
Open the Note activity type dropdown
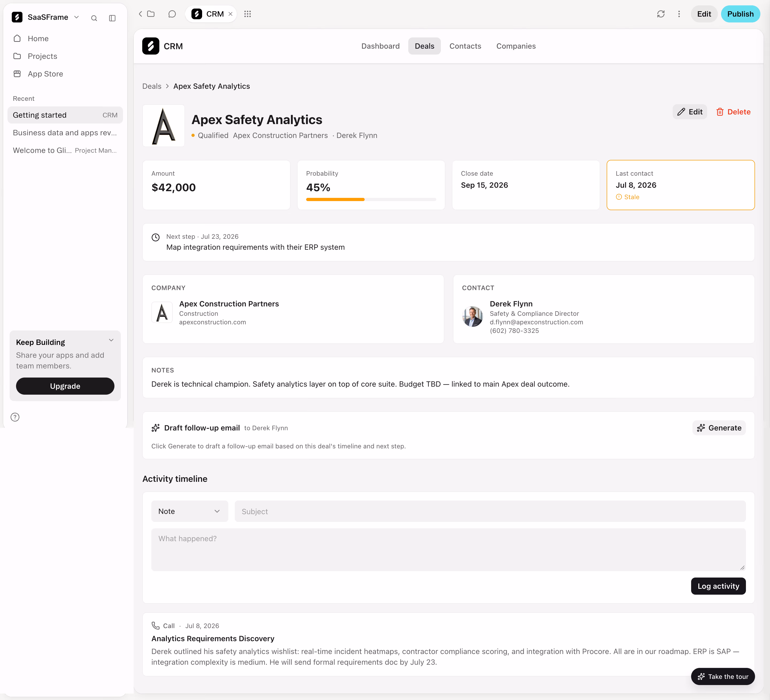[190, 511]
